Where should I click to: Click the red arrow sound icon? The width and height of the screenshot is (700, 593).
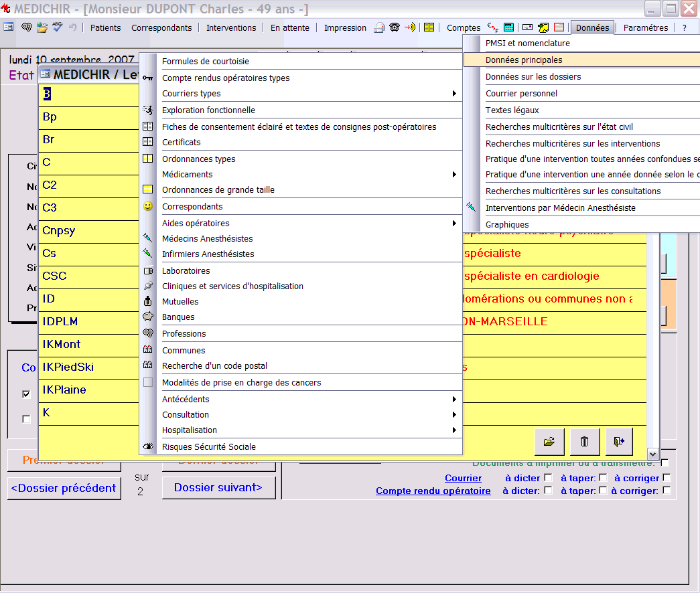(x=409, y=27)
